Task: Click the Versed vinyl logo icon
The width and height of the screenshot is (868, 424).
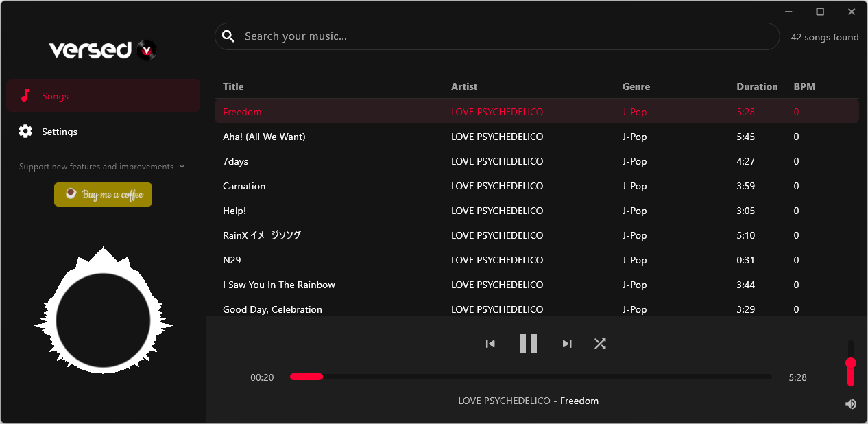Action: pos(146,50)
